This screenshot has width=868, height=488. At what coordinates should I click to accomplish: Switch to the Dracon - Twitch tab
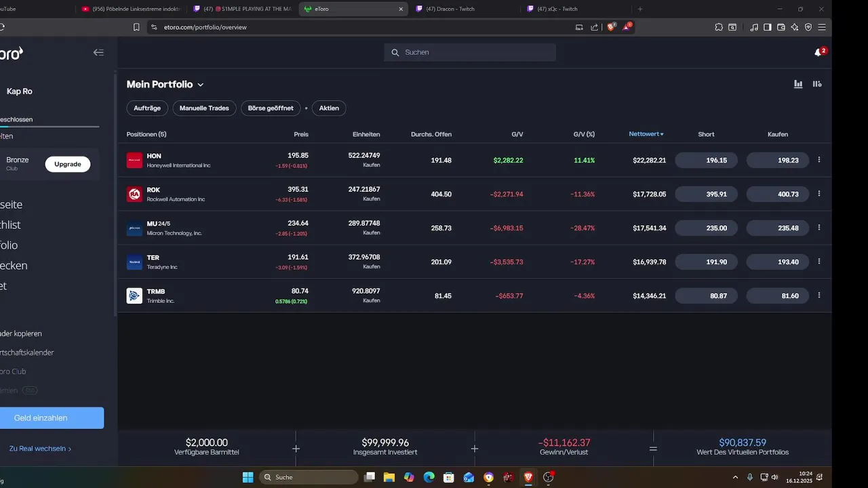[x=465, y=9]
